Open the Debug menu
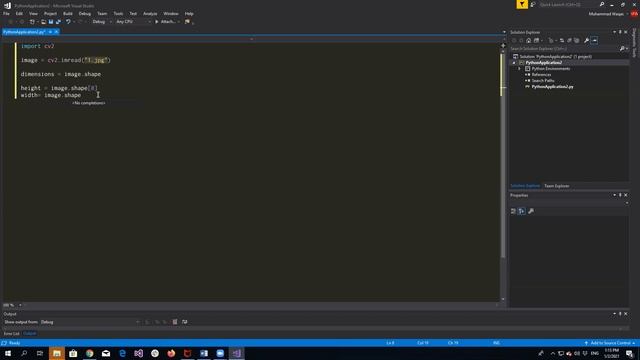This screenshot has height=360, width=640. 85,13
